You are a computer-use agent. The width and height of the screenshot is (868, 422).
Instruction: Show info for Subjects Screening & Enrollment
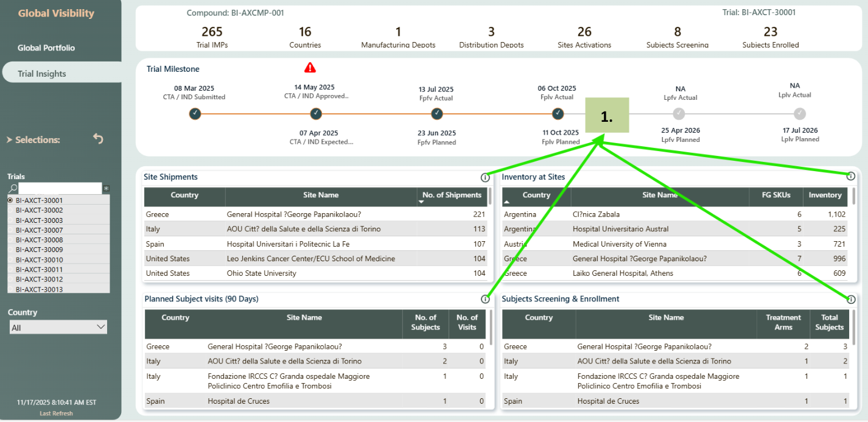pyautogui.click(x=850, y=299)
